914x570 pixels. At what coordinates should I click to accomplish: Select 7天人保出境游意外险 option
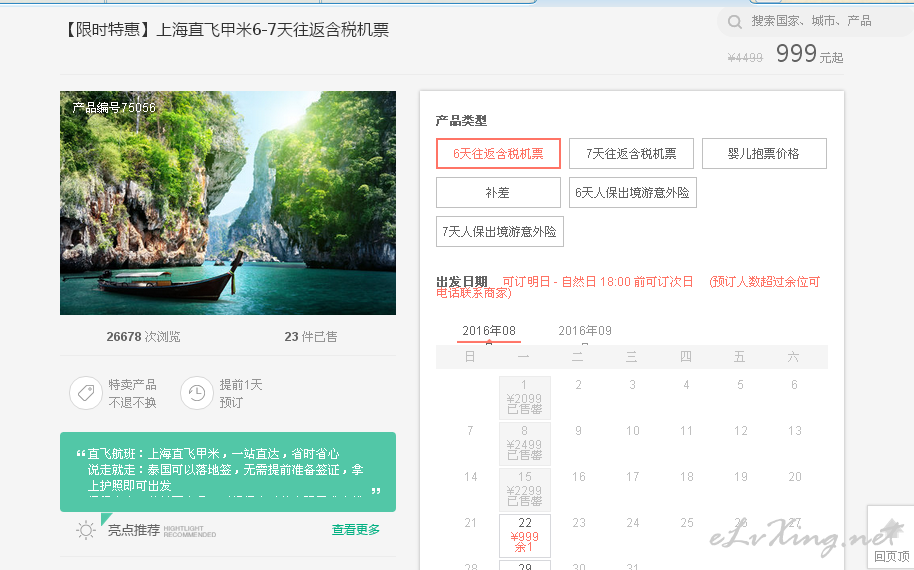click(500, 231)
